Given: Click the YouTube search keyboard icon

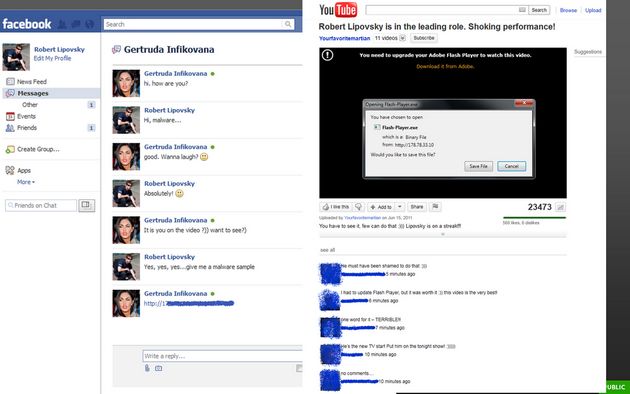Looking at the screenshot, I should (522, 10).
